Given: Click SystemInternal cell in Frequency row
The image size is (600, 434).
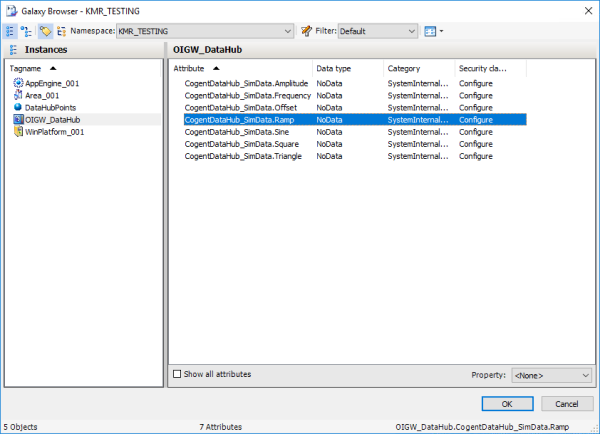Looking at the screenshot, I should tap(418, 96).
